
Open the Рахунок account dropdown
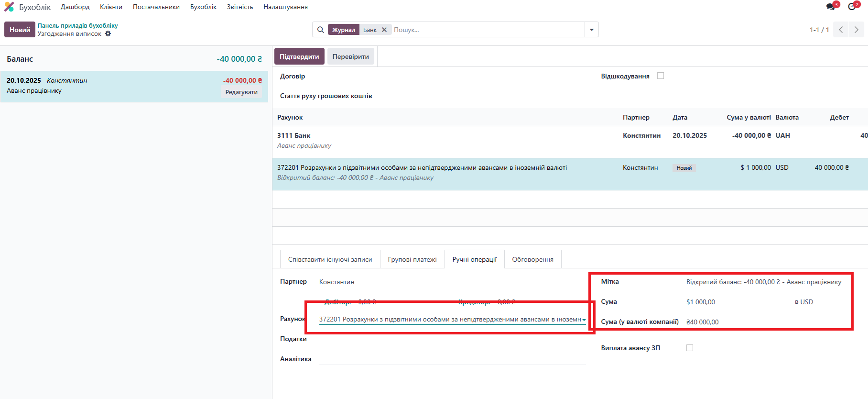point(584,320)
